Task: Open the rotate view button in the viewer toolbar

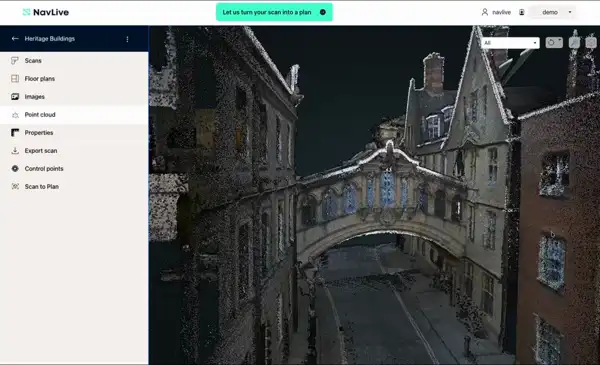Action: pos(554,42)
